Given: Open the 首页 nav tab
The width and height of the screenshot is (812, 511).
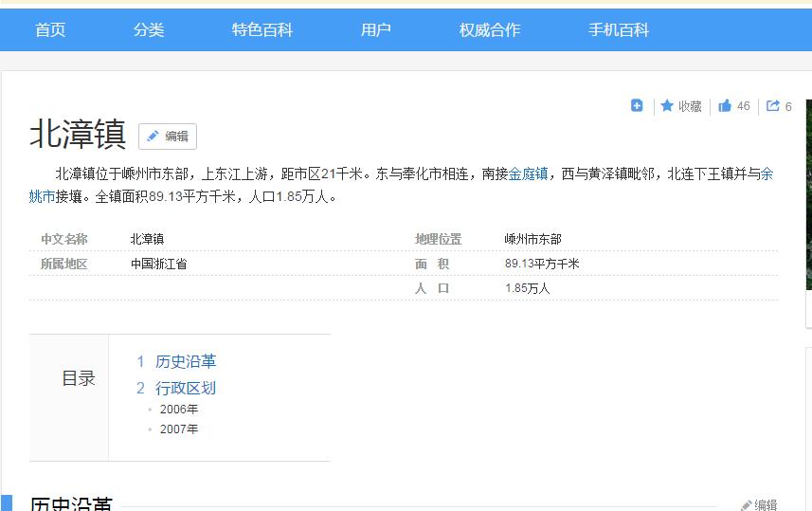Looking at the screenshot, I should 50,30.
